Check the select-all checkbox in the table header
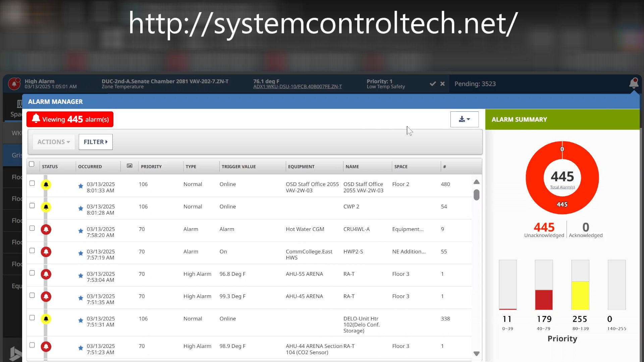The image size is (644, 362). pyautogui.click(x=32, y=164)
